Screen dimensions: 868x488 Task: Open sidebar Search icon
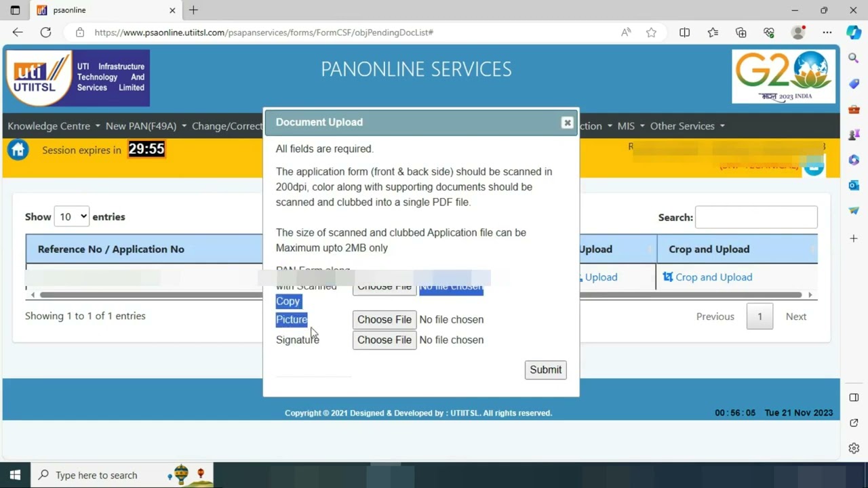tap(854, 58)
